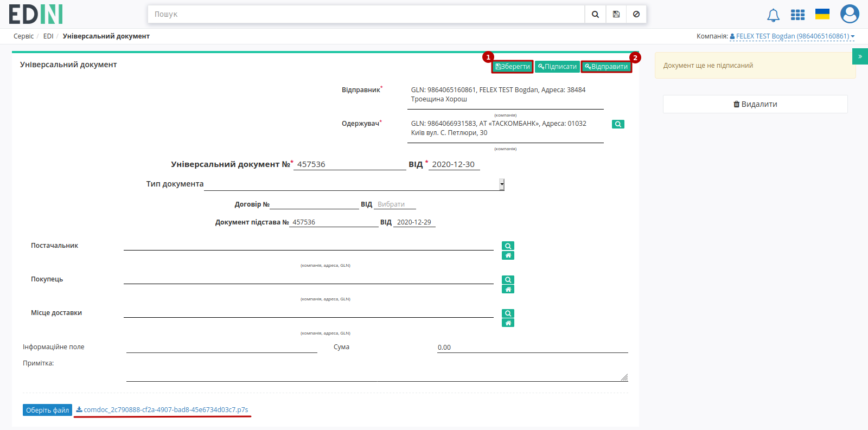Viewport: 868px width, 430px height.
Task: Open the Тип документа dropdown
Action: click(354, 184)
